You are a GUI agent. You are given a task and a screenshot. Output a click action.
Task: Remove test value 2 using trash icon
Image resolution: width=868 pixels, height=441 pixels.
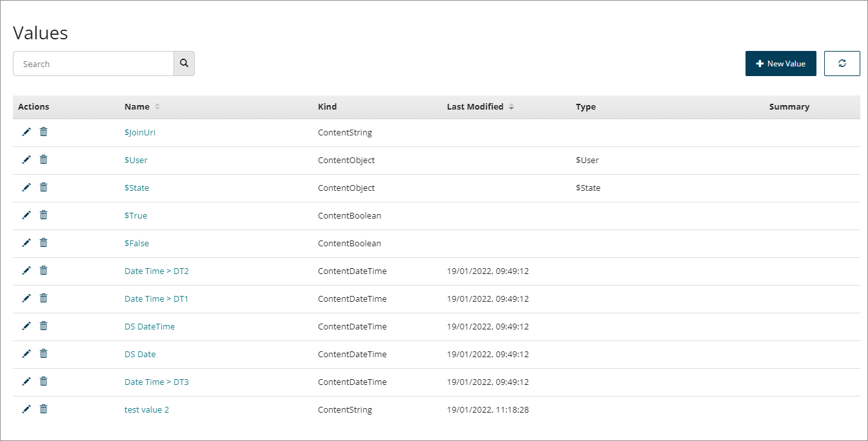(43, 409)
